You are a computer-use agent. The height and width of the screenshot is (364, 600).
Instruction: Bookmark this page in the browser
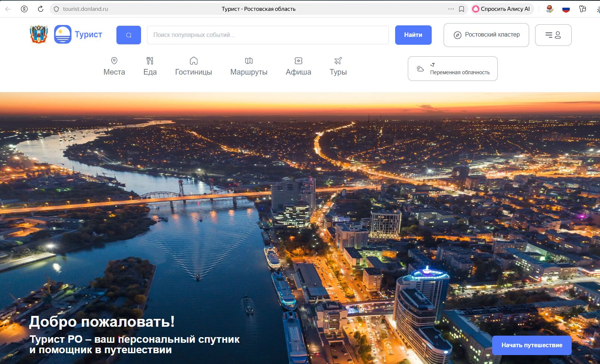pyautogui.click(x=462, y=9)
